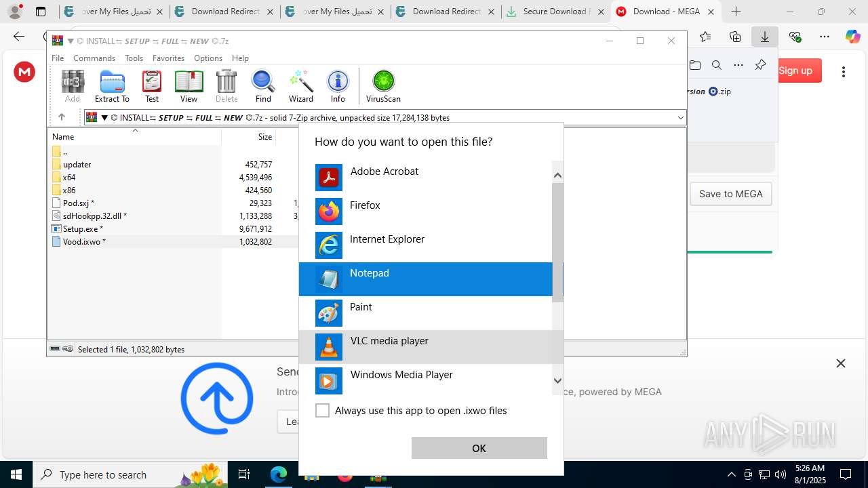
Task: Choose Adobe Acrobat to open file
Action: tap(425, 178)
